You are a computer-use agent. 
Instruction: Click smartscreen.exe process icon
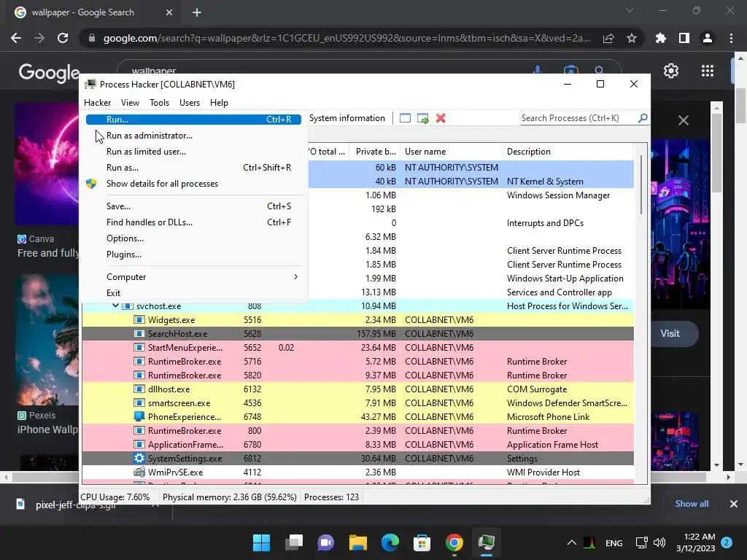tap(139, 402)
